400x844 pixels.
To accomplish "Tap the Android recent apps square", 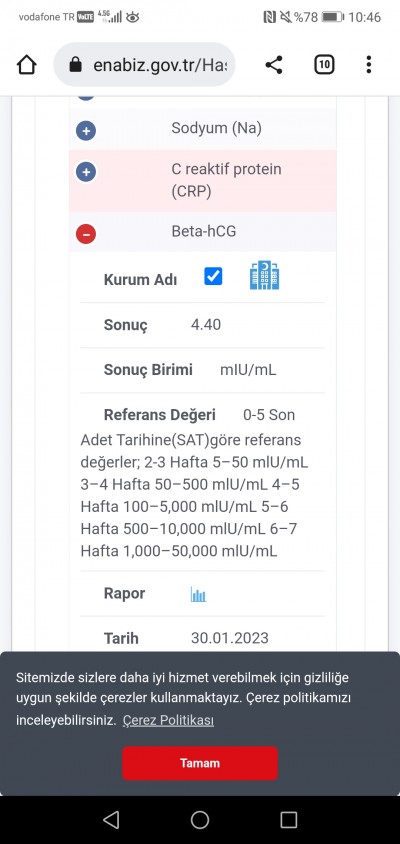I will pyautogui.click(x=289, y=820).
